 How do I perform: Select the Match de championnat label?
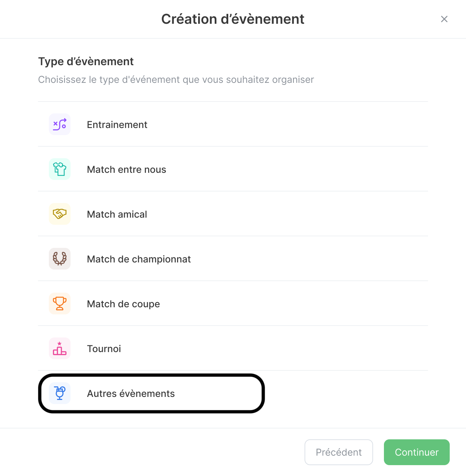click(x=139, y=259)
